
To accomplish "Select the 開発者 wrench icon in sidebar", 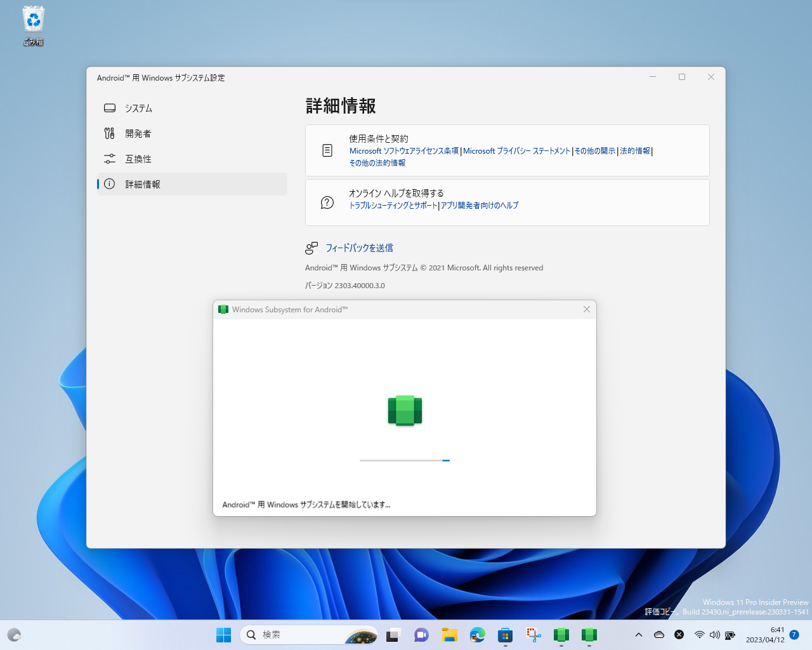I will click(109, 133).
